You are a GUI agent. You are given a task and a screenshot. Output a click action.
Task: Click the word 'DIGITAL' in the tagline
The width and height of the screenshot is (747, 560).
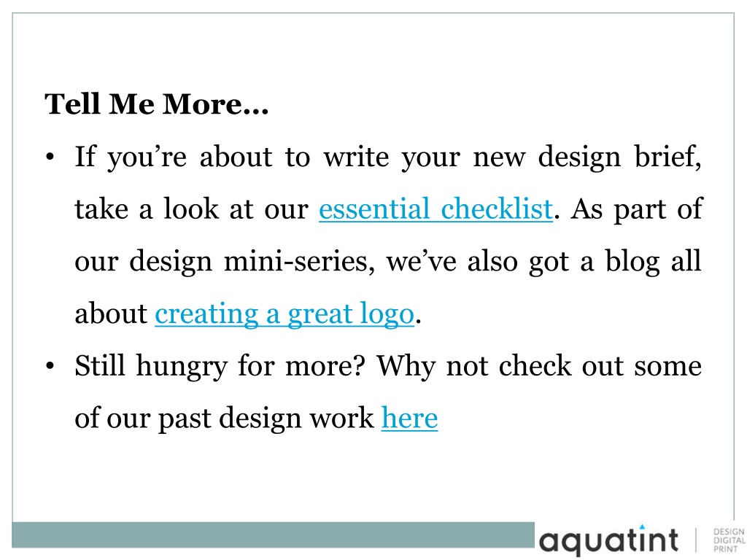tap(729, 540)
